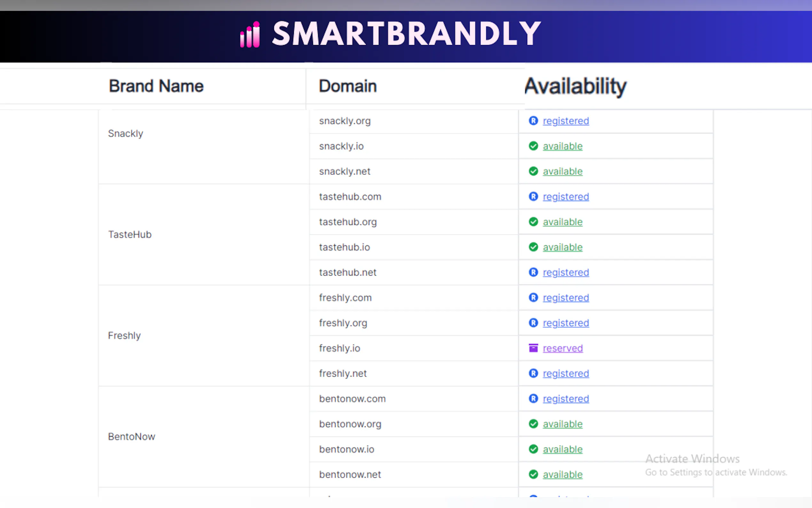Click the reserved box icon for freshly.io
Screen dimensions: 812x508
coord(533,348)
